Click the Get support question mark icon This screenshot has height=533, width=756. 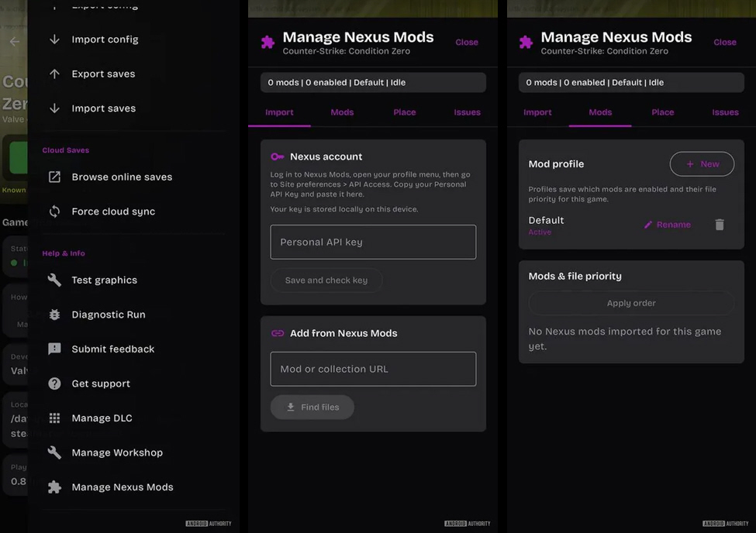(54, 383)
